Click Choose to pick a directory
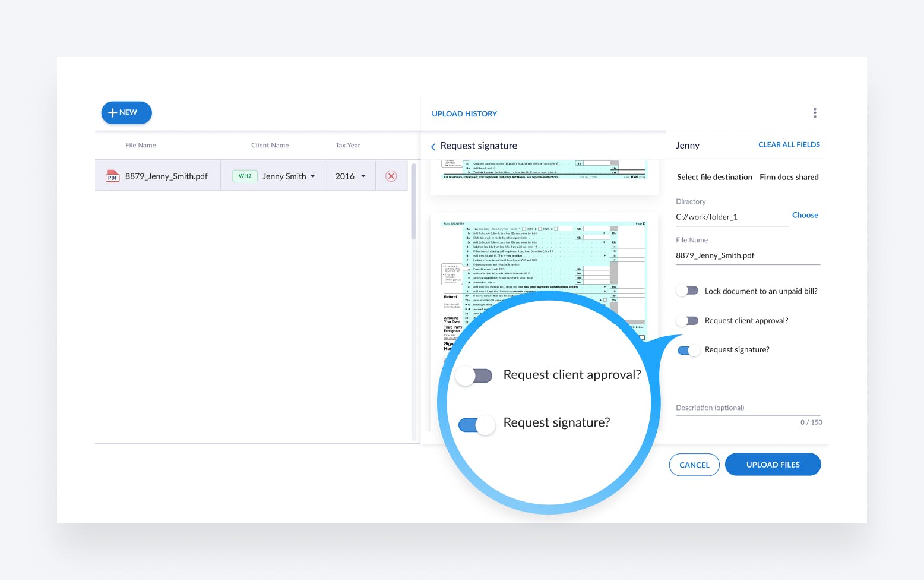 [x=805, y=215]
